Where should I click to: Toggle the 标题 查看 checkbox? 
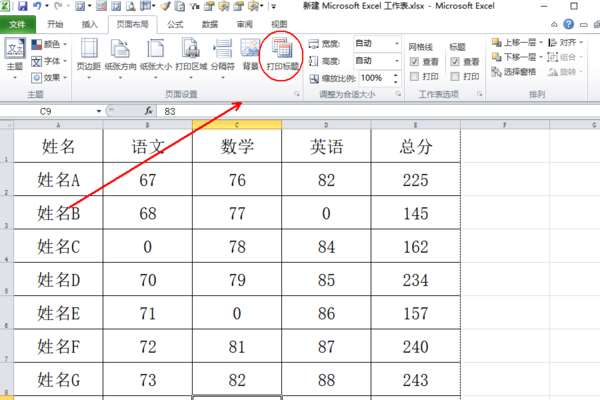coord(456,61)
